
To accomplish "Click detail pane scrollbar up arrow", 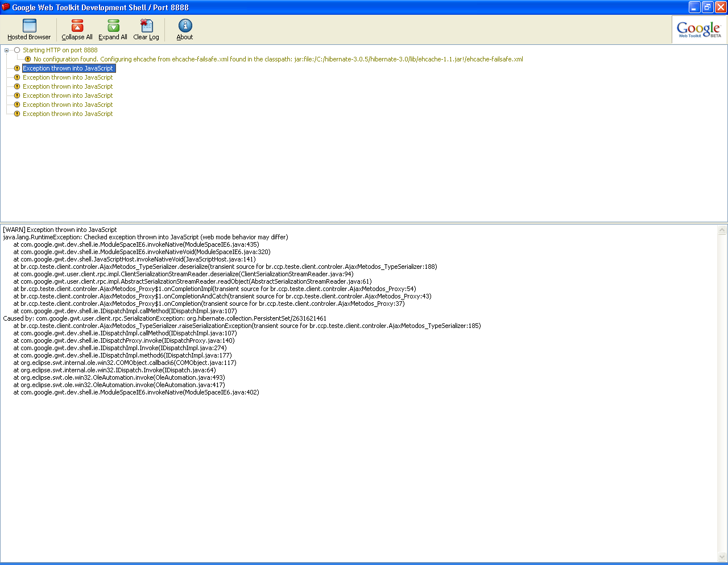I will 722,230.
